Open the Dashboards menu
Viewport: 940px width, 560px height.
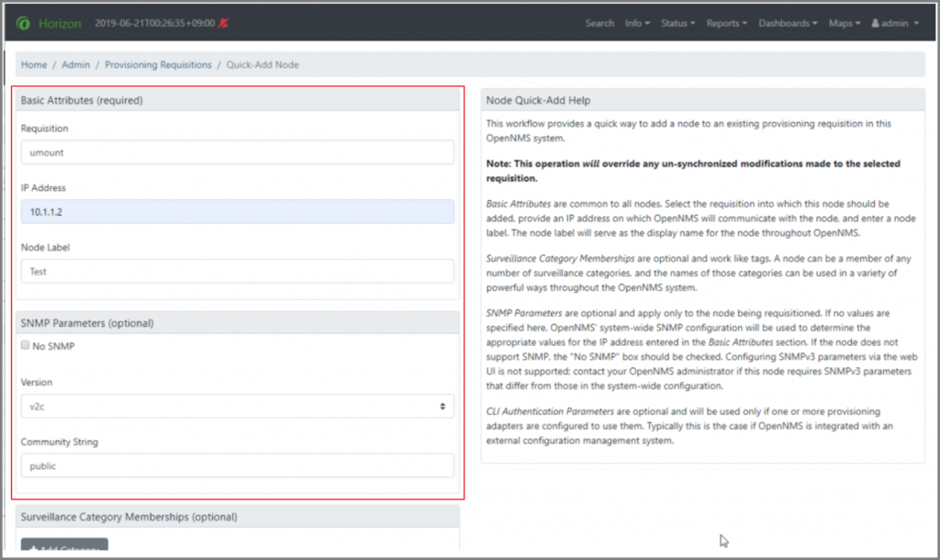point(788,23)
